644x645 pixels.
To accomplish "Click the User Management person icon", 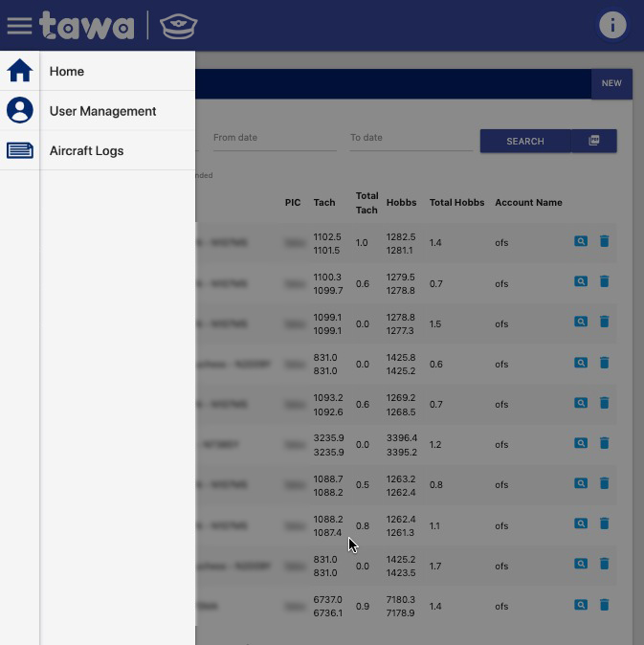I will click(x=19, y=111).
